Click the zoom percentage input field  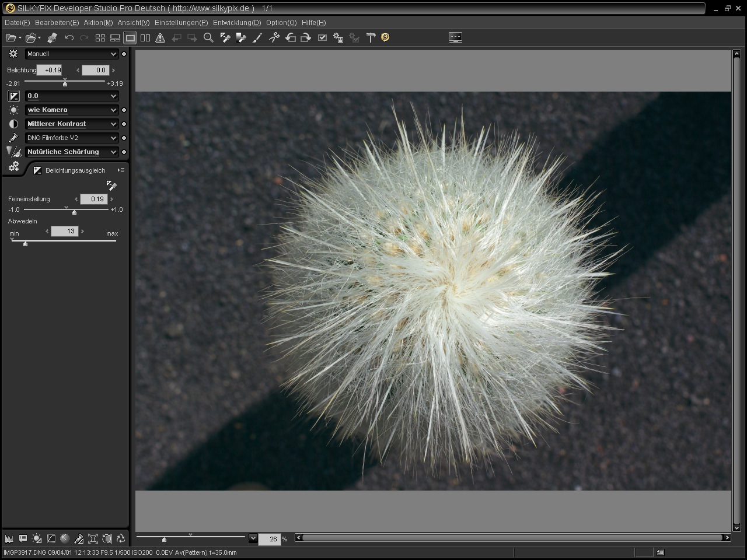pyautogui.click(x=269, y=539)
